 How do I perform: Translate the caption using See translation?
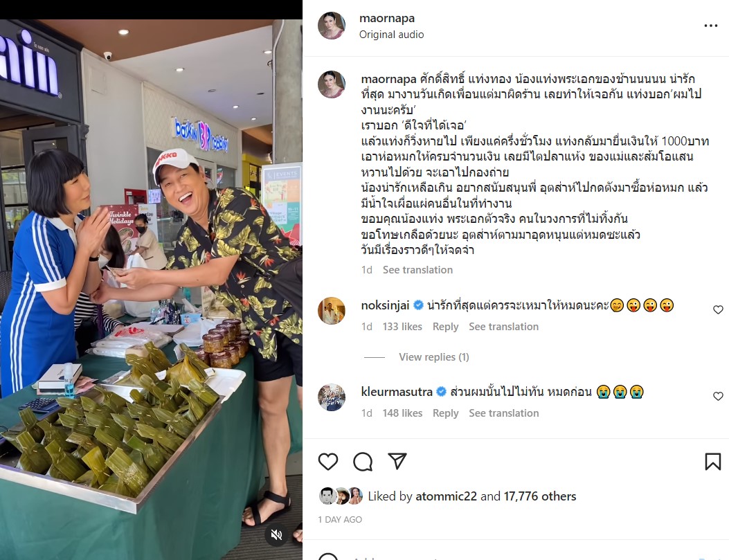coord(417,270)
